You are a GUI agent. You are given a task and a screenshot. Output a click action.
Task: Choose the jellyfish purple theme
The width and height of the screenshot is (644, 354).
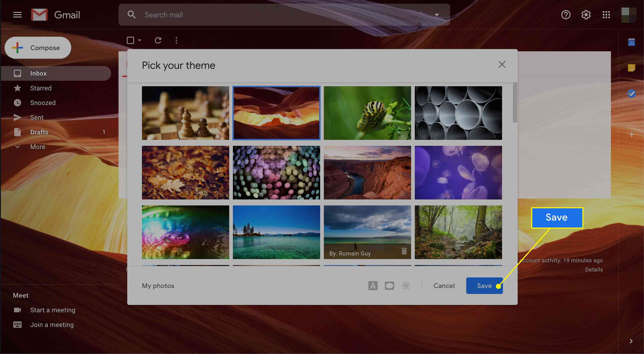click(x=458, y=172)
